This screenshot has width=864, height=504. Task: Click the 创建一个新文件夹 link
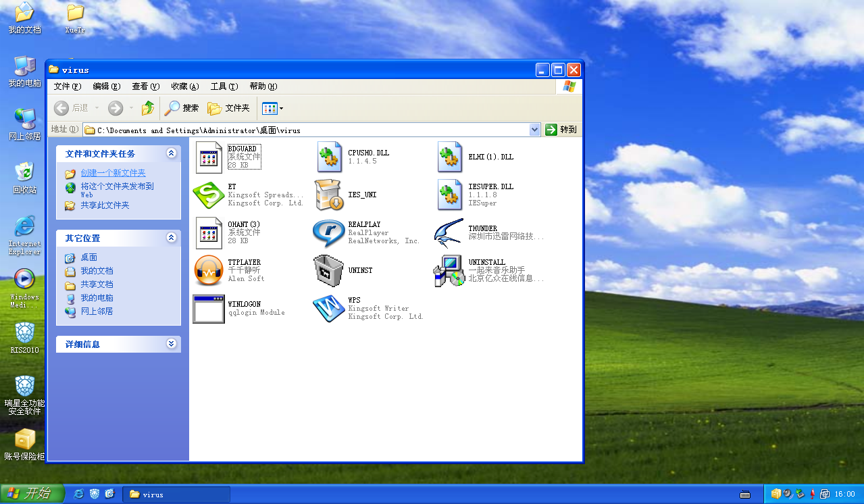tap(113, 173)
